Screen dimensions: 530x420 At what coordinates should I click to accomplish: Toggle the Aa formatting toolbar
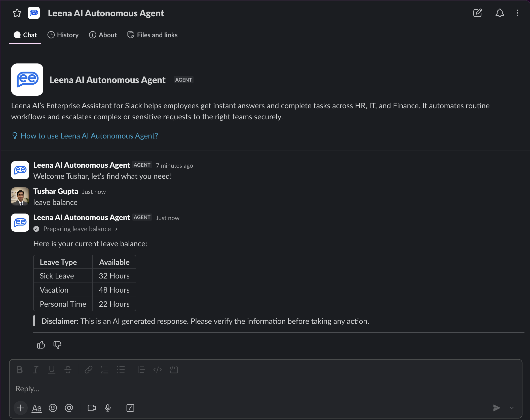point(37,408)
